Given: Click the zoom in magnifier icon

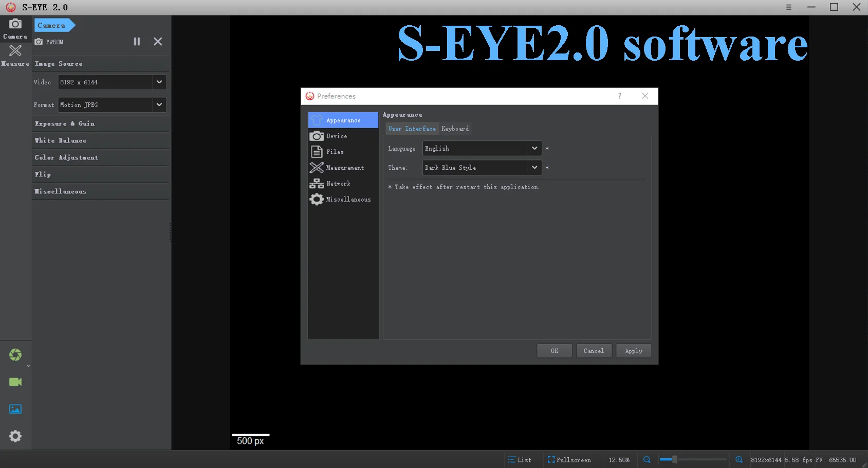Looking at the screenshot, I should [x=739, y=460].
